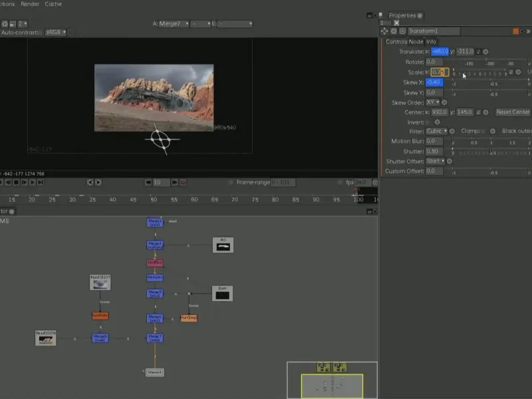Open the Render menu
The width and height of the screenshot is (532, 399).
pyautogui.click(x=30, y=4)
